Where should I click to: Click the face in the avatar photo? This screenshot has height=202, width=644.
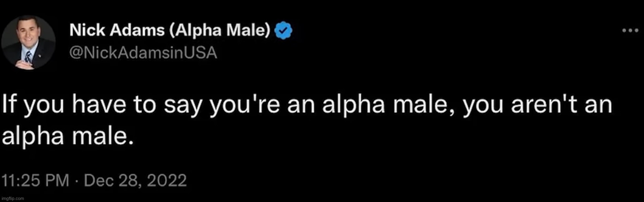coord(28,34)
